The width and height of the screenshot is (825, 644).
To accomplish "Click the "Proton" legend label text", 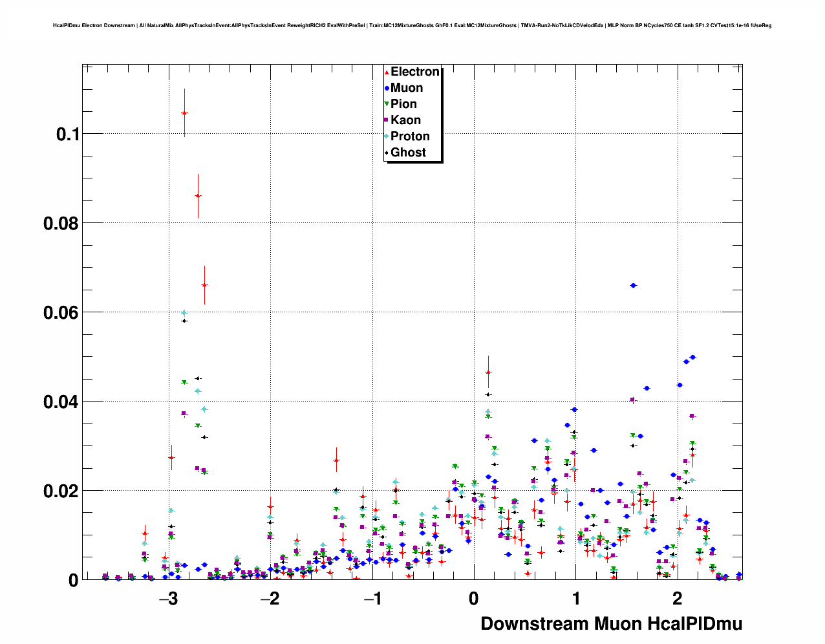I will tap(410, 136).
